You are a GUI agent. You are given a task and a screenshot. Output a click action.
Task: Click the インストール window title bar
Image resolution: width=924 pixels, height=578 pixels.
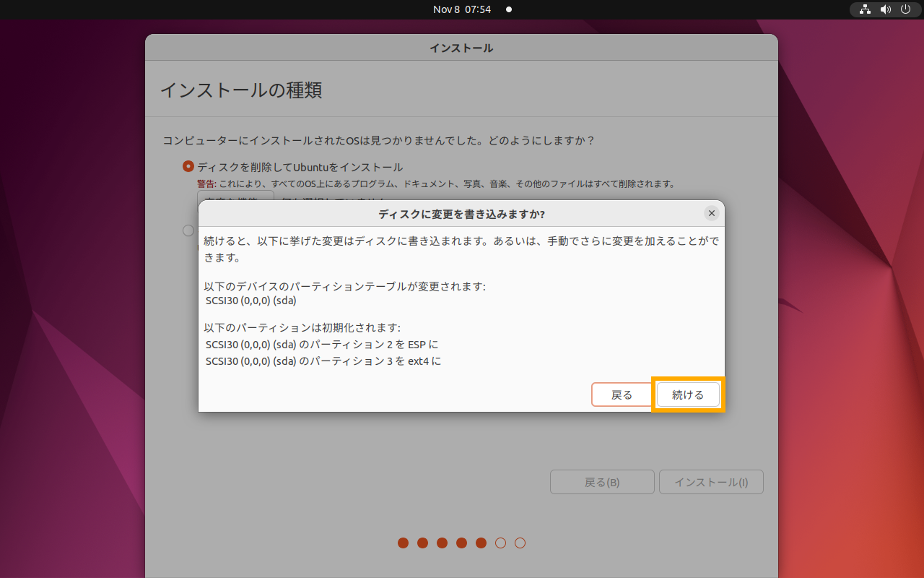pyautogui.click(x=461, y=48)
